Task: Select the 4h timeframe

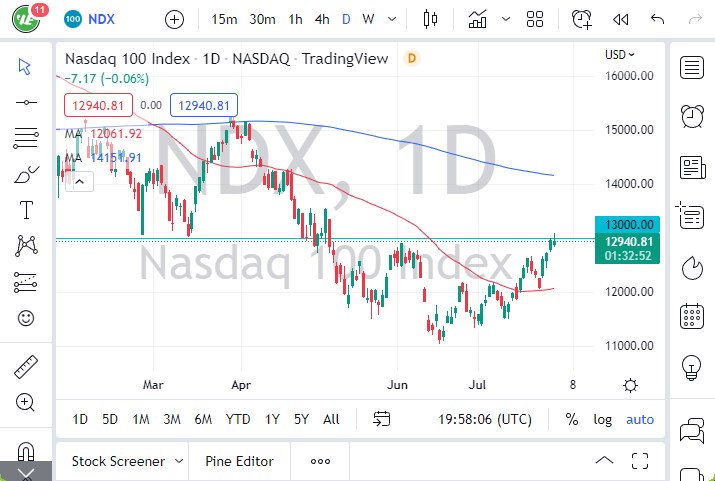Action: tap(321, 19)
